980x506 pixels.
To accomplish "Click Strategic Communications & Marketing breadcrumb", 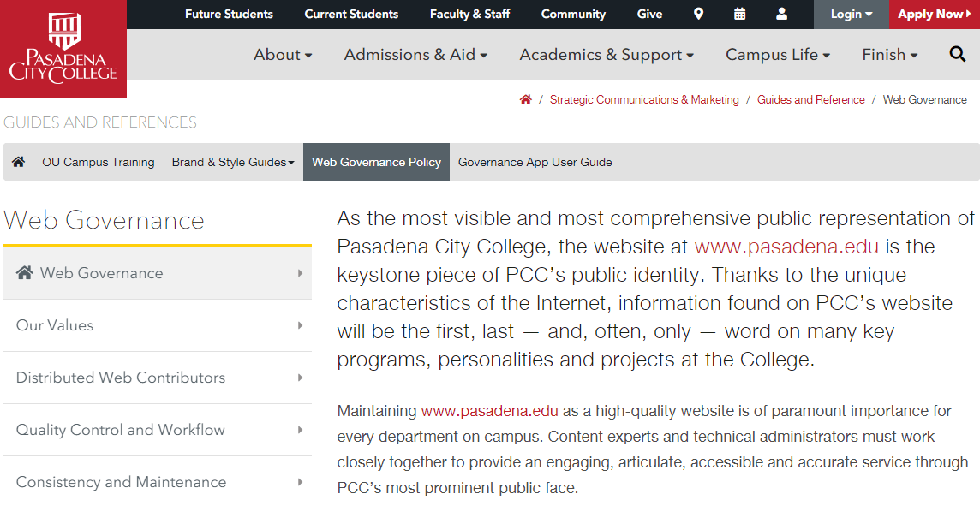I will (x=644, y=98).
